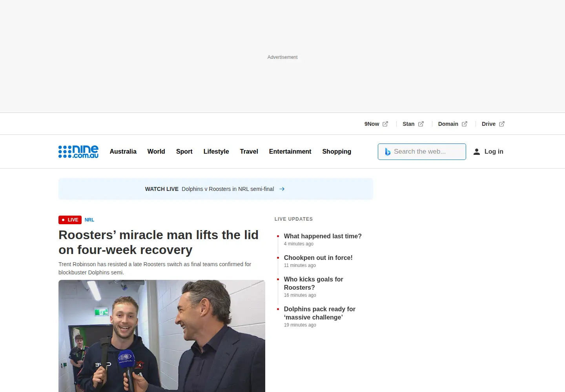The image size is (565, 392).
Task: Click the '4 minutes ago' timestamp
Action: pyautogui.click(x=299, y=244)
